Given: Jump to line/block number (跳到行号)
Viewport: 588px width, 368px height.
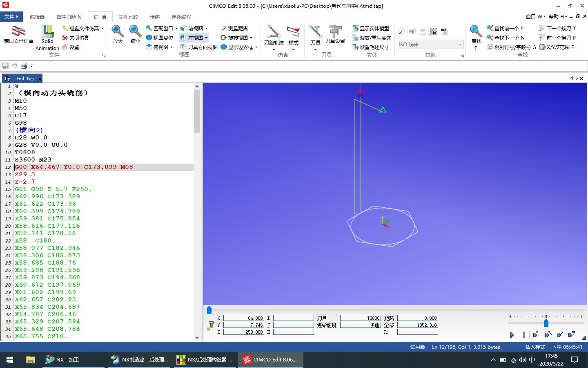Looking at the screenshot, I should point(512,47).
